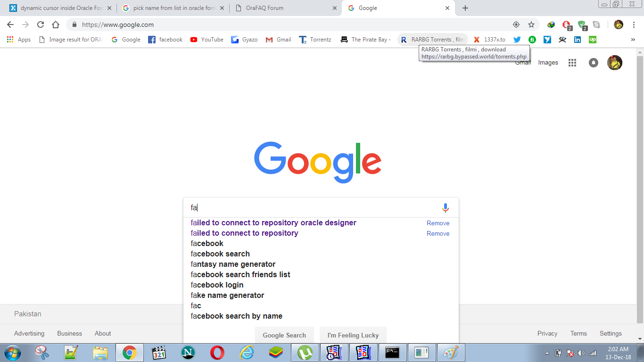Expand the hidden bookmarks overflow chevron
This screenshot has height=362, width=644.
coord(633,40)
